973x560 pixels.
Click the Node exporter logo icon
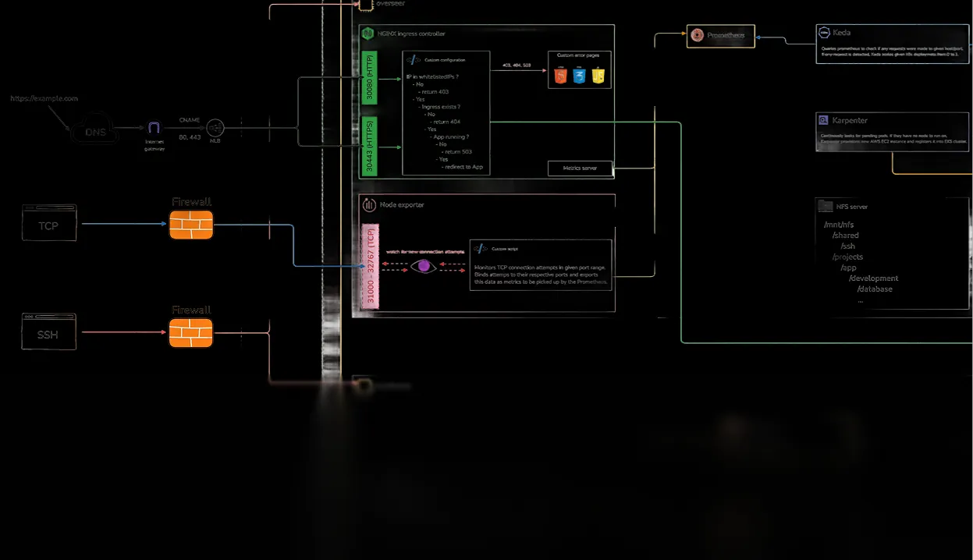point(369,204)
